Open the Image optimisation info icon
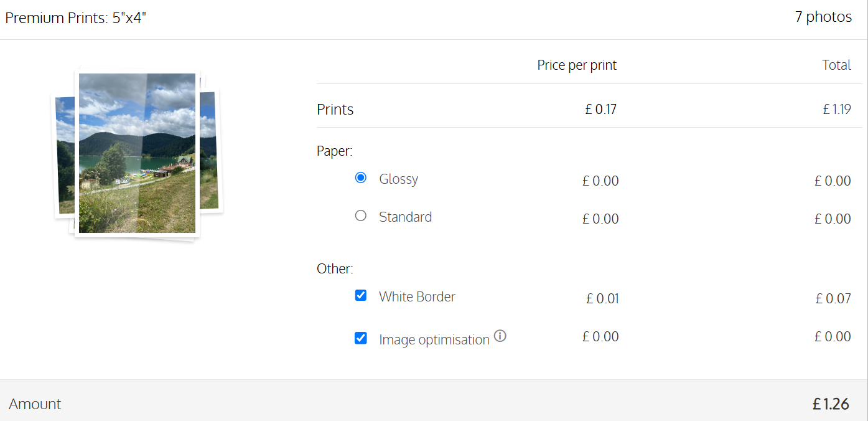Screen dimensions: 868x421 coord(500,336)
